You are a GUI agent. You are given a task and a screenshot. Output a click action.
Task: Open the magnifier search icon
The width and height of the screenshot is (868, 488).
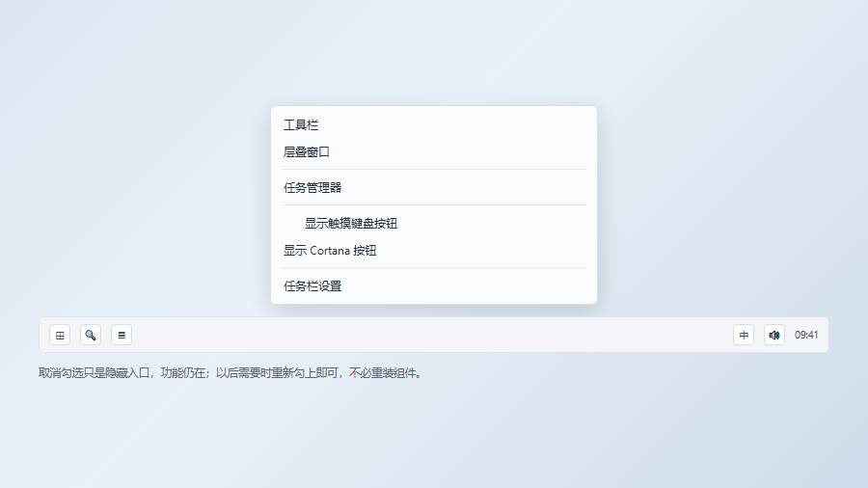pos(91,335)
